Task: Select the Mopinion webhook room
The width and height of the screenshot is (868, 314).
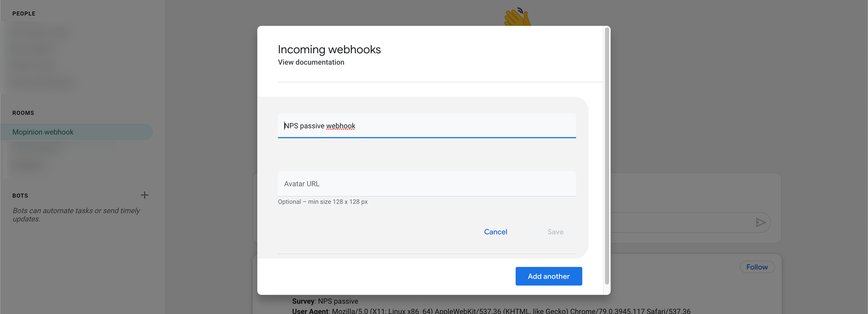Action: coord(43,132)
